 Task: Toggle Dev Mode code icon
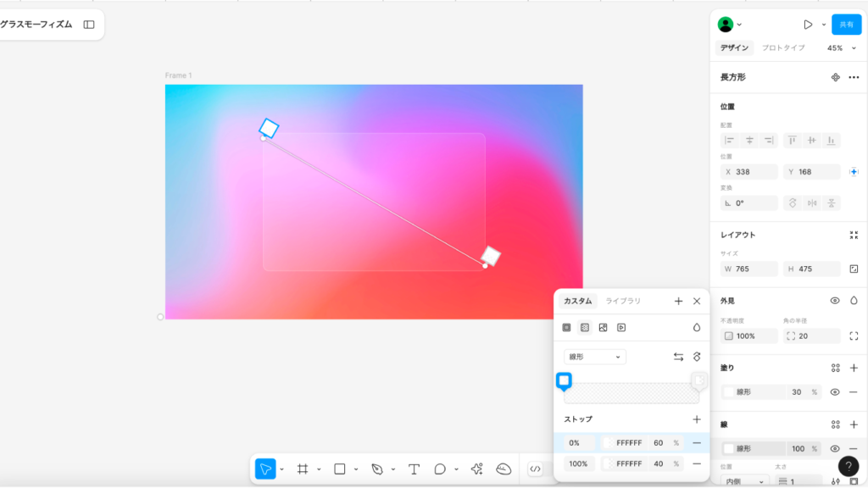[535, 469]
